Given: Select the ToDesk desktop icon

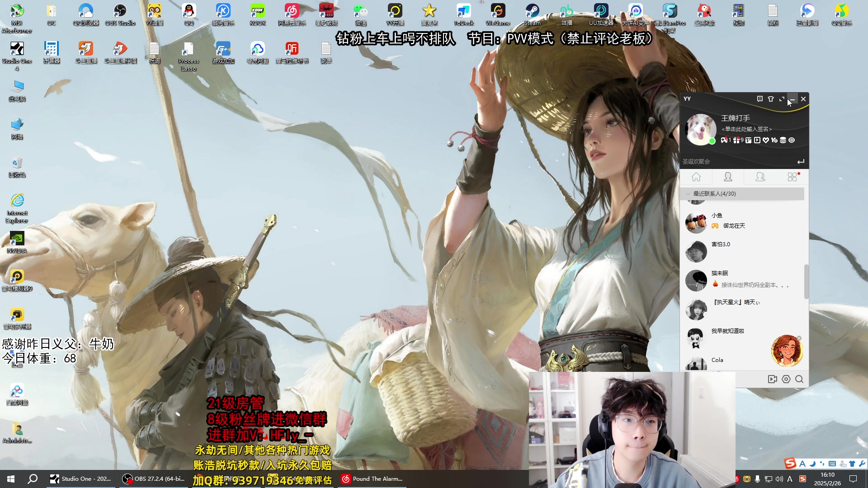Looking at the screenshot, I should point(464,14).
